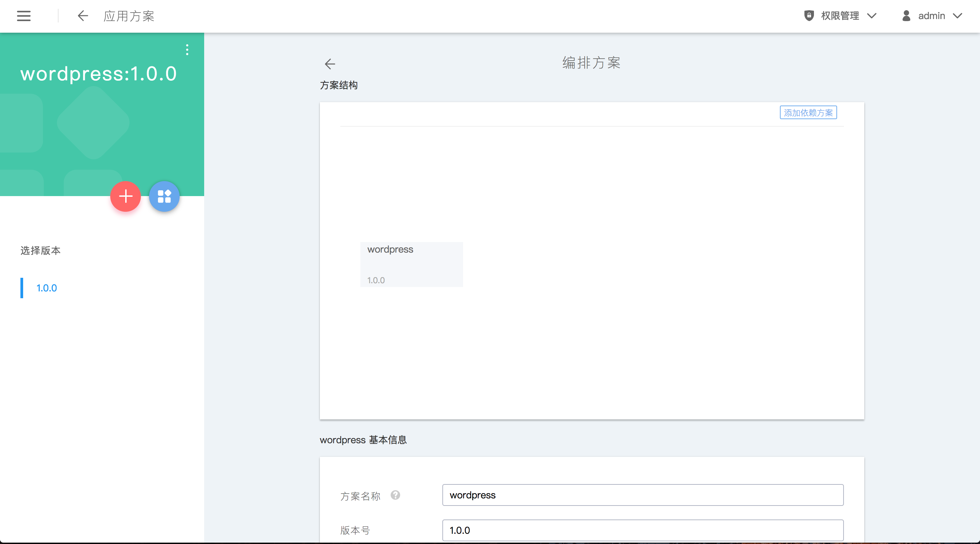Click the wordpress:1.0.0 card title
This screenshot has width=980, height=544.
point(99,74)
